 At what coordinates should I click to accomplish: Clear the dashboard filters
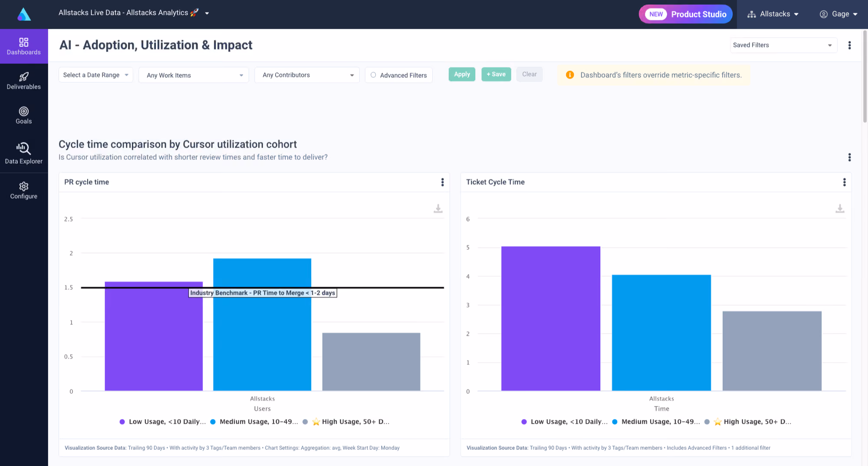pos(529,74)
